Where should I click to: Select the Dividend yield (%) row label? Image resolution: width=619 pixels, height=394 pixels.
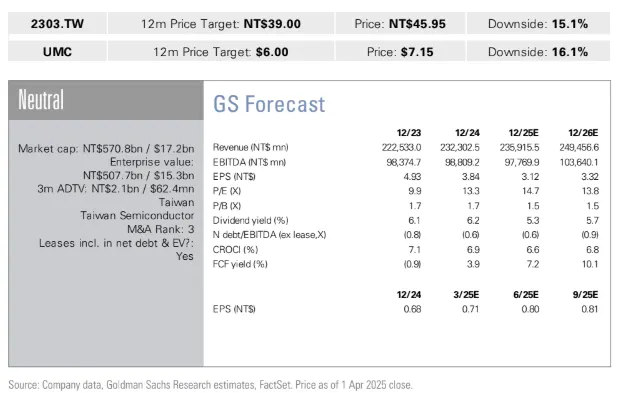(251, 220)
